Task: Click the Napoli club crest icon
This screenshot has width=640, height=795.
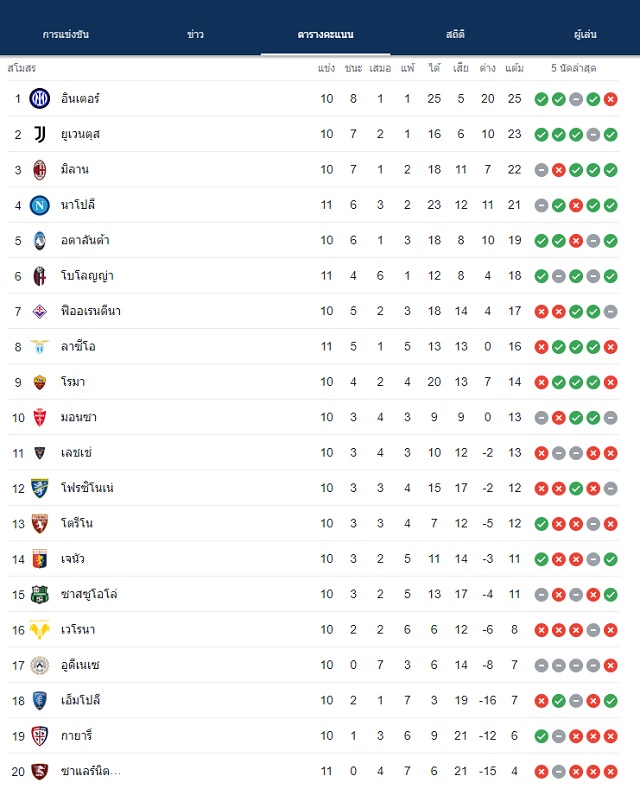Action: 40,205
